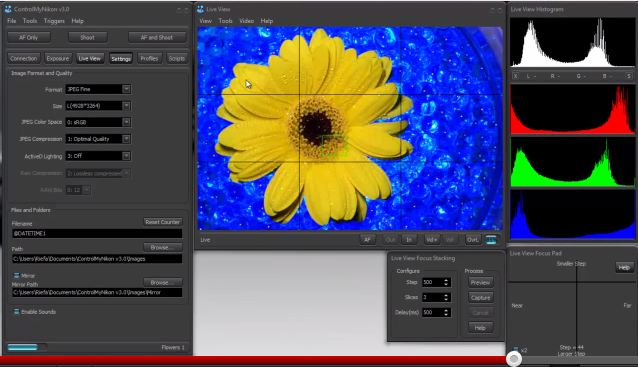Open Tools menu in Live View window
Image resolution: width=638 pixels, height=367 pixels.
click(x=225, y=21)
